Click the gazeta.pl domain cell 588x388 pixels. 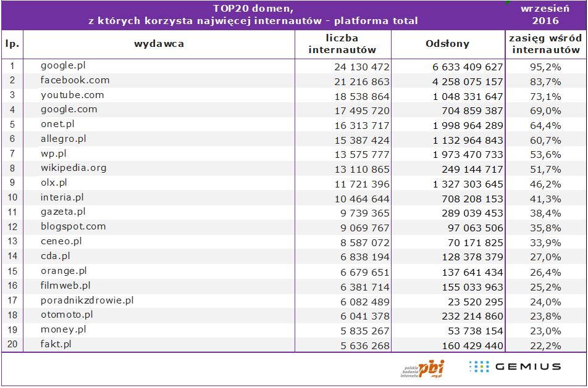coord(63,212)
